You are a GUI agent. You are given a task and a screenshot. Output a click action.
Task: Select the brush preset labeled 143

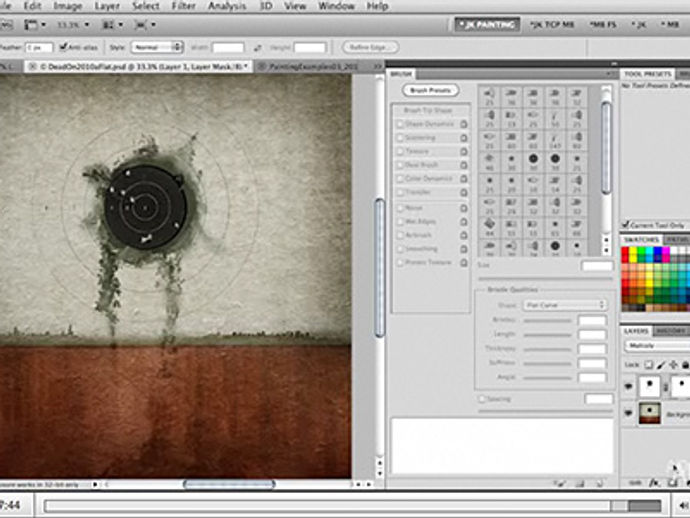pyautogui.click(x=555, y=140)
